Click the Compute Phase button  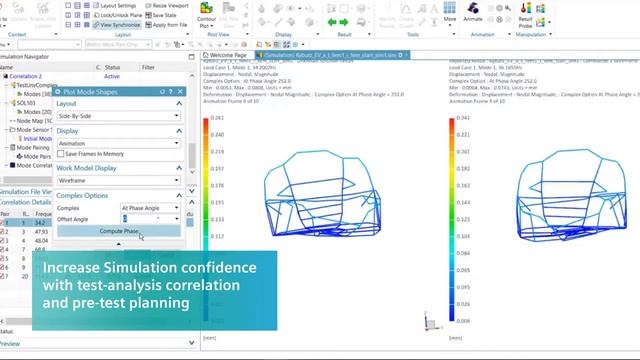point(119,231)
